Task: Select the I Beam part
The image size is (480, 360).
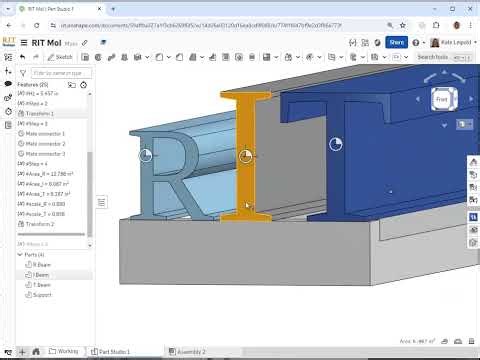Action: 53,275
